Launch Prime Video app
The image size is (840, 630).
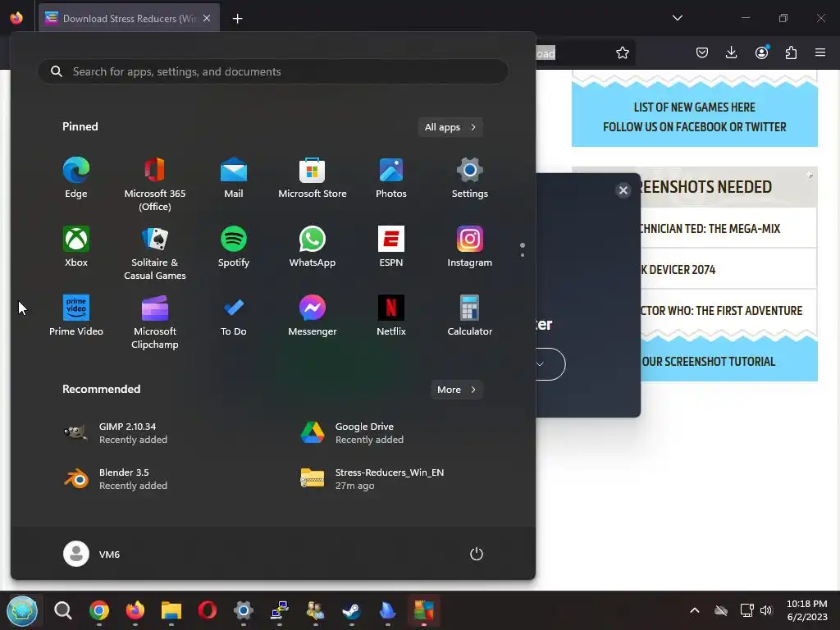tap(76, 316)
